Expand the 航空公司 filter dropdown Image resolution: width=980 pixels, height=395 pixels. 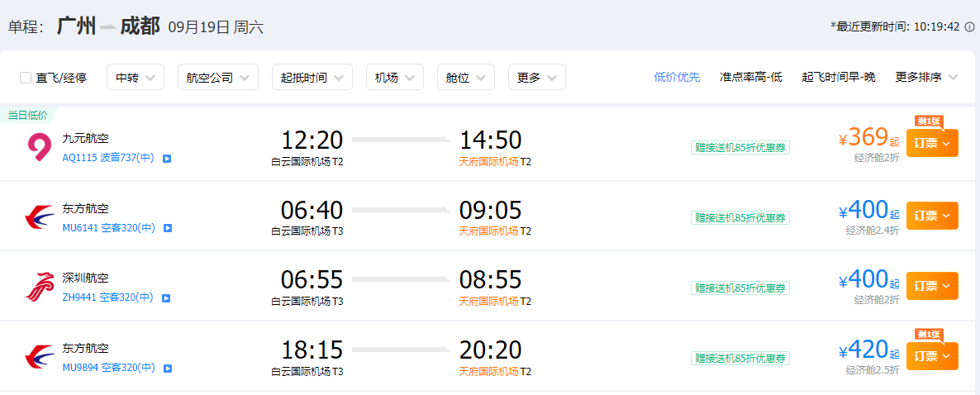pyautogui.click(x=217, y=78)
